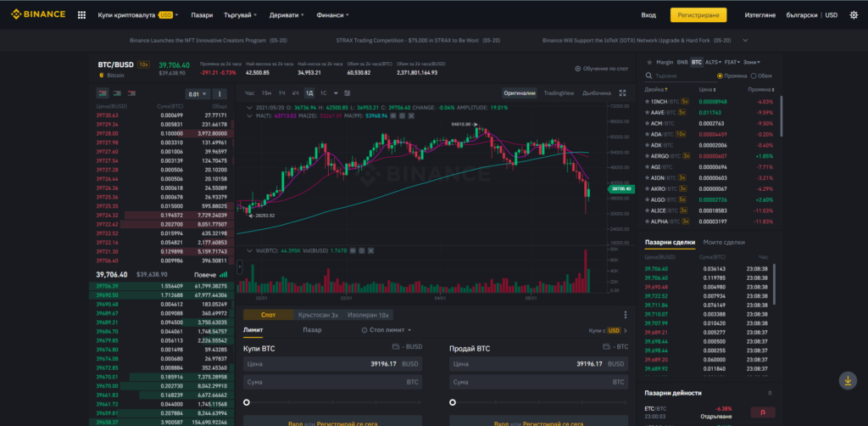Open chart technical indicator settings icon

(347, 93)
